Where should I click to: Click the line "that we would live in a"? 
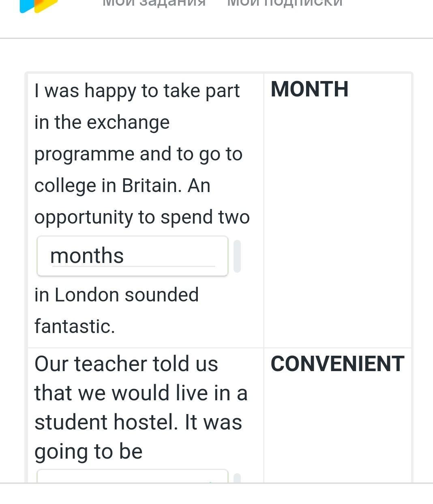(x=141, y=393)
